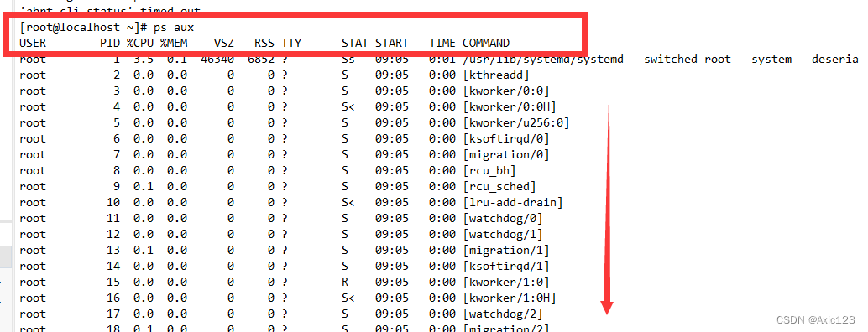Click the 'root' user in the kthreadd row

[x=33, y=75]
